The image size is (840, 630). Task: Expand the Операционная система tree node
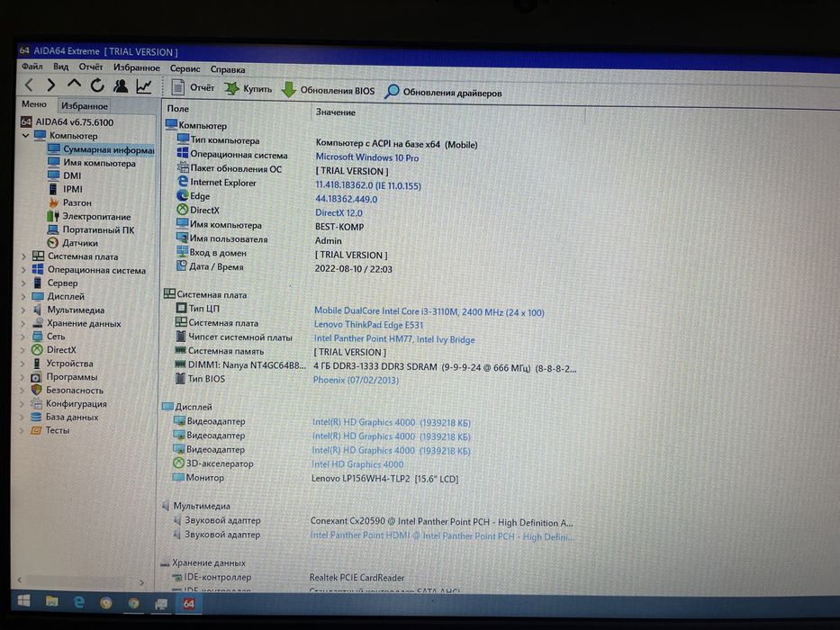coord(23,270)
